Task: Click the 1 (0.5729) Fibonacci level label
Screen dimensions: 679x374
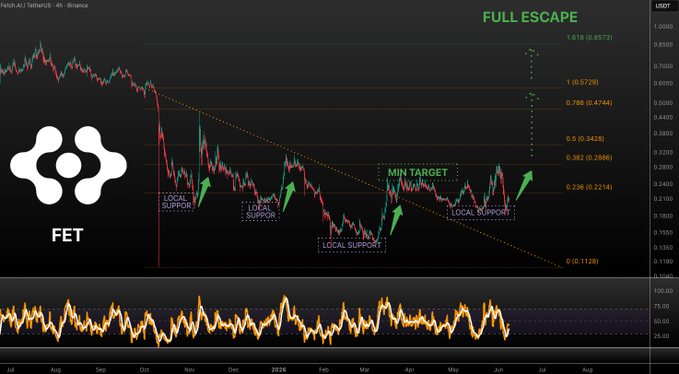Action: point(582,82)
